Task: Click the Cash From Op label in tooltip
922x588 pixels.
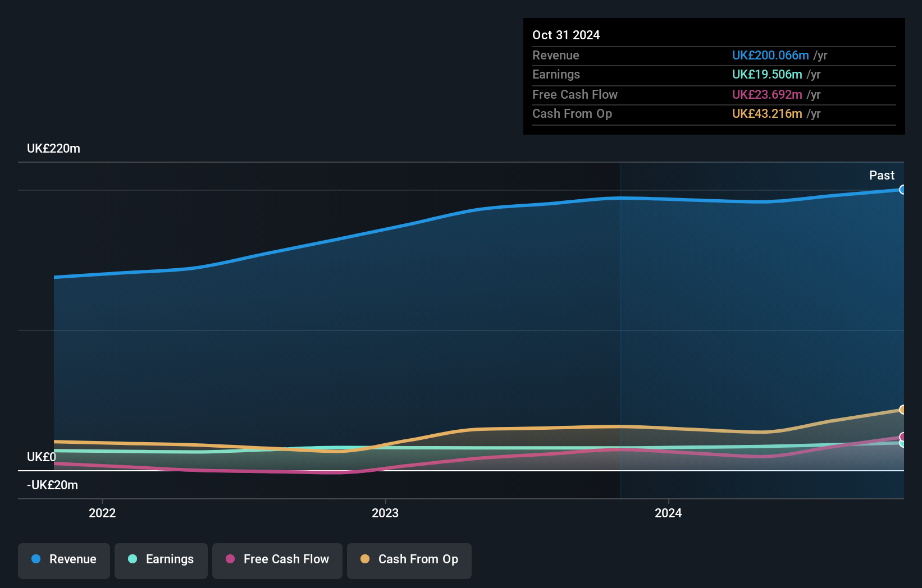Action: point(572,113)
